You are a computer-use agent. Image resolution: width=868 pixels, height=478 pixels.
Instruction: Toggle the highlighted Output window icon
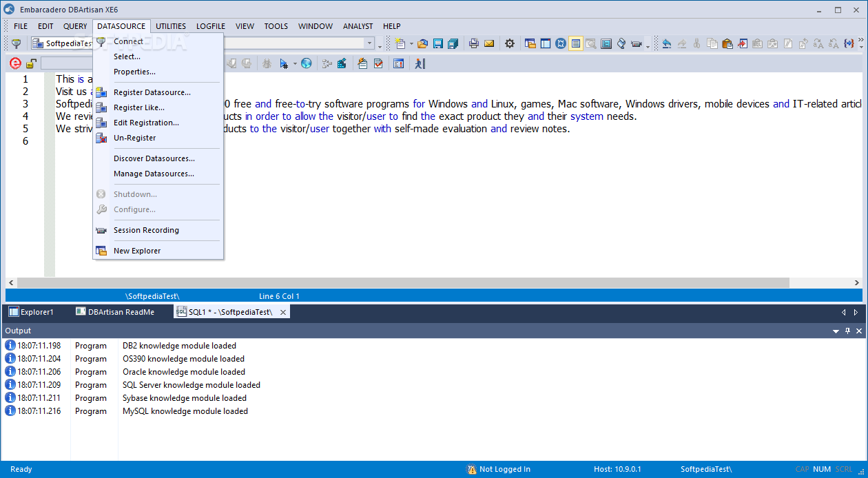(x=576, y=43)
